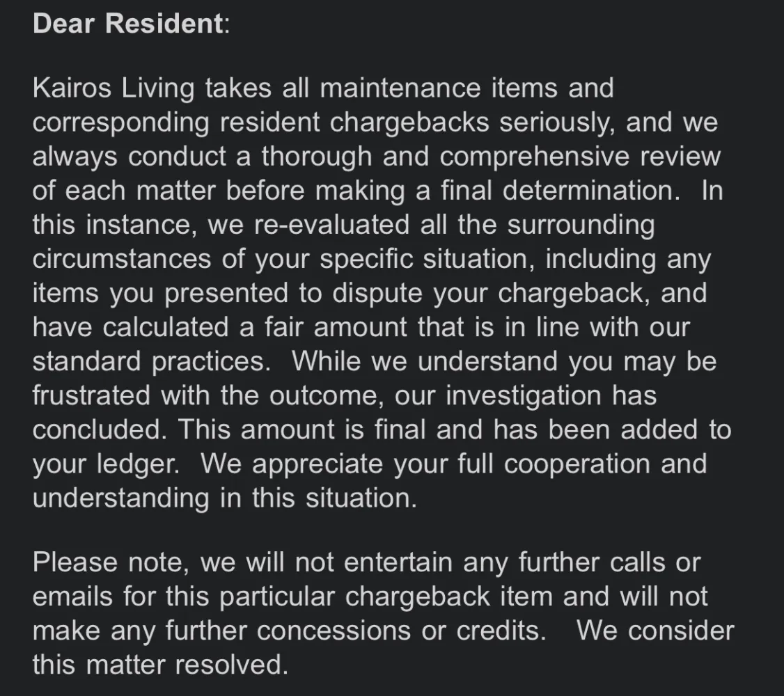The height and width of the screenshot is (696, 784).
Task: Click the bold "Dear Resident" greeting
Action: 127,24
